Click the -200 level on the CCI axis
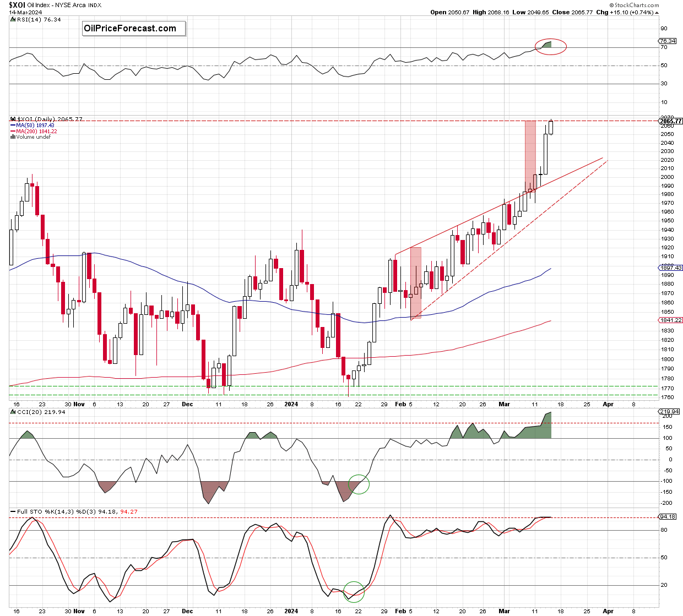This screenshot has width=683, height=616. coord(666,503)
